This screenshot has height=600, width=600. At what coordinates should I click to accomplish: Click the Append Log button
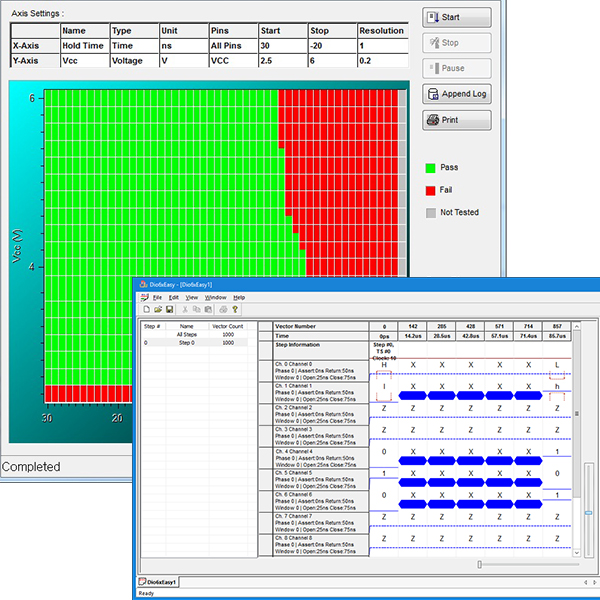tap(457, 95)
